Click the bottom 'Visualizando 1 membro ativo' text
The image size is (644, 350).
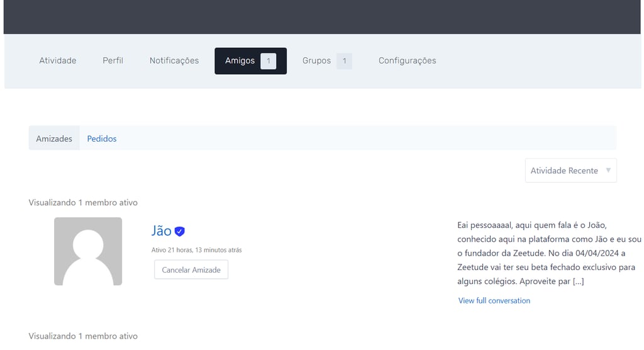(x=83, y=336)
